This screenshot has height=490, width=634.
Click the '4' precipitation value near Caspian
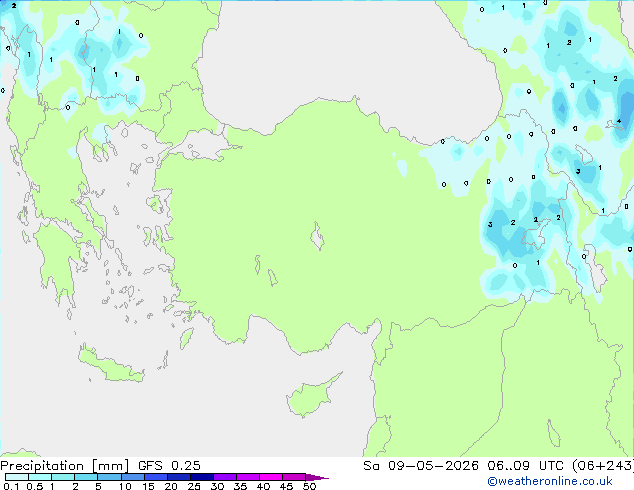click(x=619, y=121)
